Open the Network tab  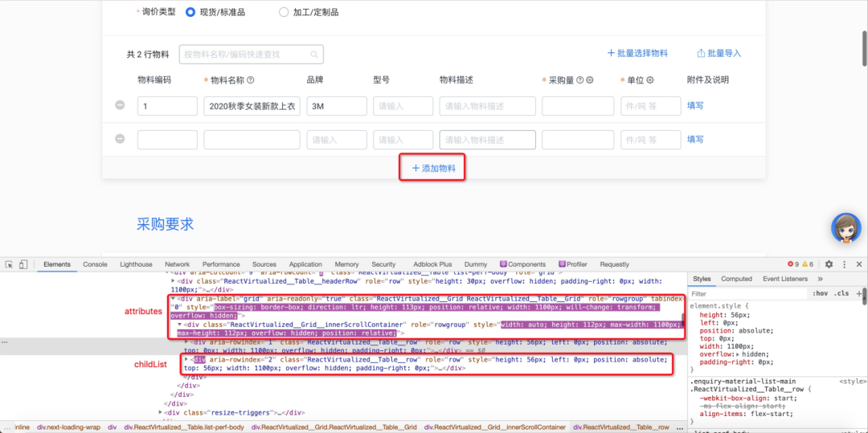[x=177, y=264]
